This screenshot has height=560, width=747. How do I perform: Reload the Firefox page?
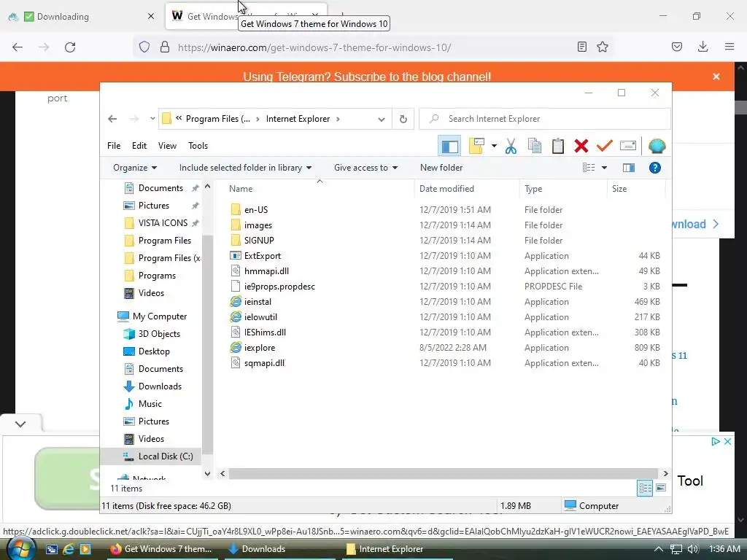click(x=70, y=47)
